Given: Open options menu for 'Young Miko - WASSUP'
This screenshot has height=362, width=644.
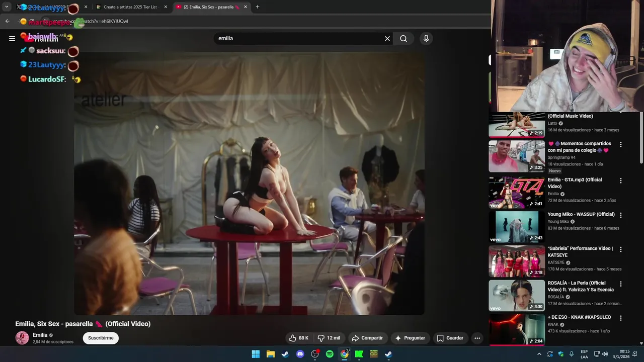Looking at the screenshot, I should click(620, 215).
